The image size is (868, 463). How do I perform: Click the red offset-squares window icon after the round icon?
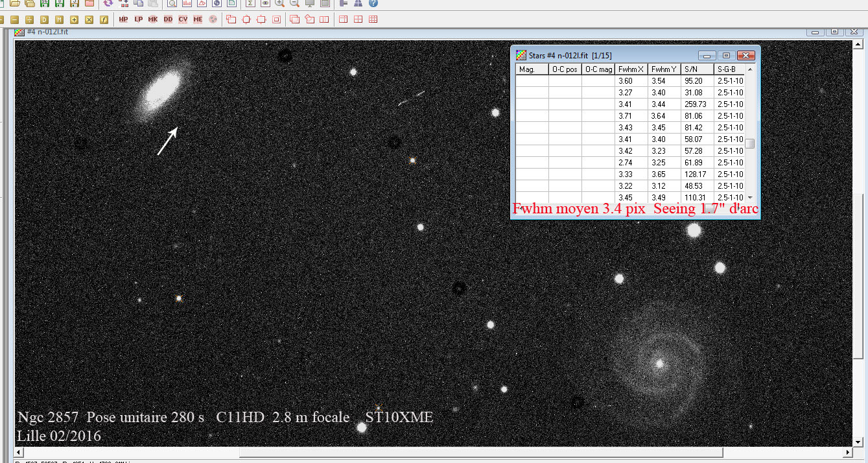(231, 19)
